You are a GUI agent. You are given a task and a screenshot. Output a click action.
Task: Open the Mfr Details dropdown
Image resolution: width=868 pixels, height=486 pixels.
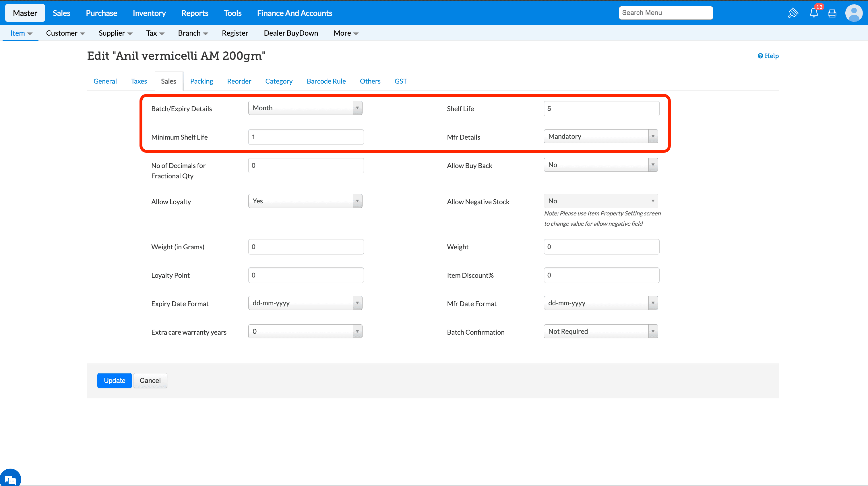click(x=600, y=136)
